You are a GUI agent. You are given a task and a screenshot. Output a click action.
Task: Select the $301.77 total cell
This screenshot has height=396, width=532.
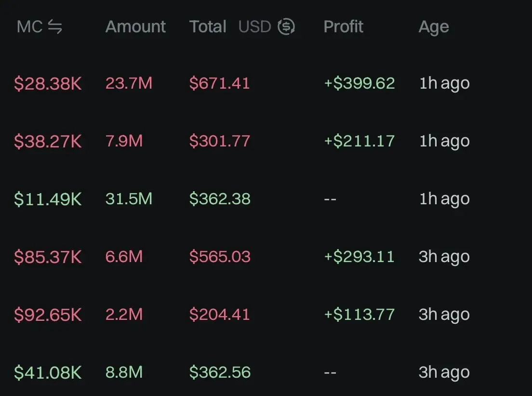pyautogui.click(x=219, y=141)
